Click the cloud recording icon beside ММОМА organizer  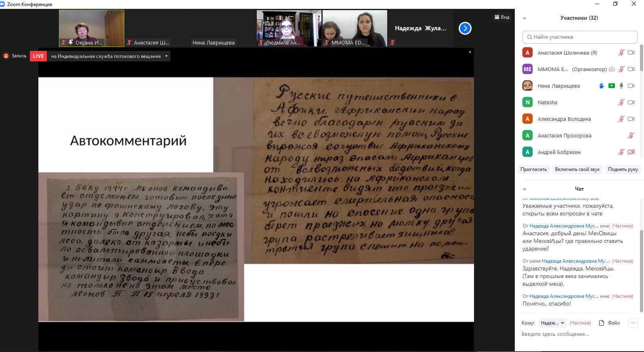coord(612,69)
